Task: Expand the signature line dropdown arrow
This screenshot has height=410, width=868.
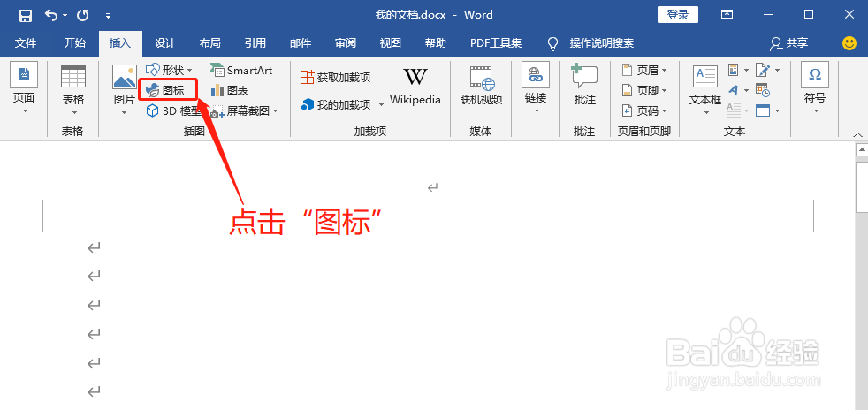Action: tap(777, 71)
